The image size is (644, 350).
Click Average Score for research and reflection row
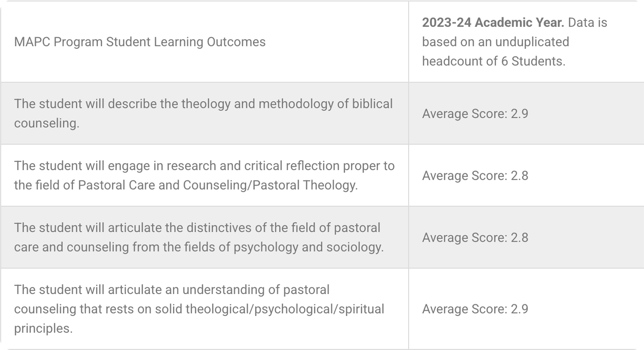coord(475,176)
